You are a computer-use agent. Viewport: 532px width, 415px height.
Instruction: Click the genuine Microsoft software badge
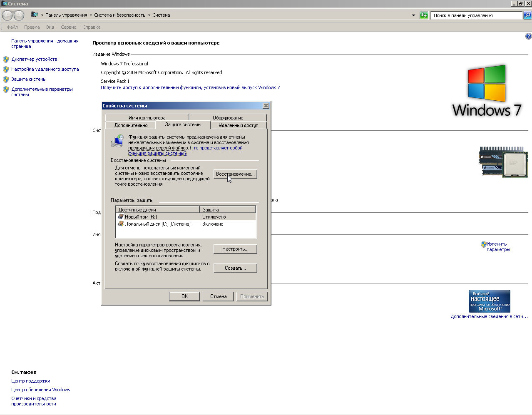click(x=490, y=301)
